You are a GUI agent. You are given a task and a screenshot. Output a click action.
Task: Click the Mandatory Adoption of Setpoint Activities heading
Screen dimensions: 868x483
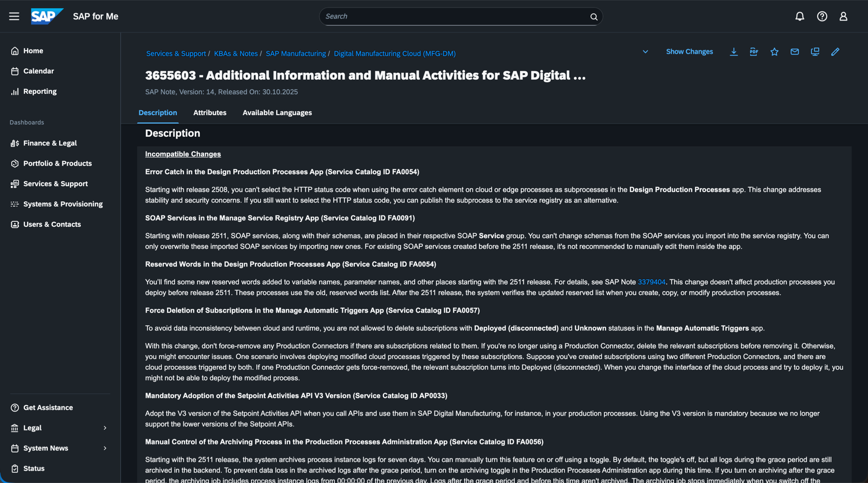click(296, 396)
